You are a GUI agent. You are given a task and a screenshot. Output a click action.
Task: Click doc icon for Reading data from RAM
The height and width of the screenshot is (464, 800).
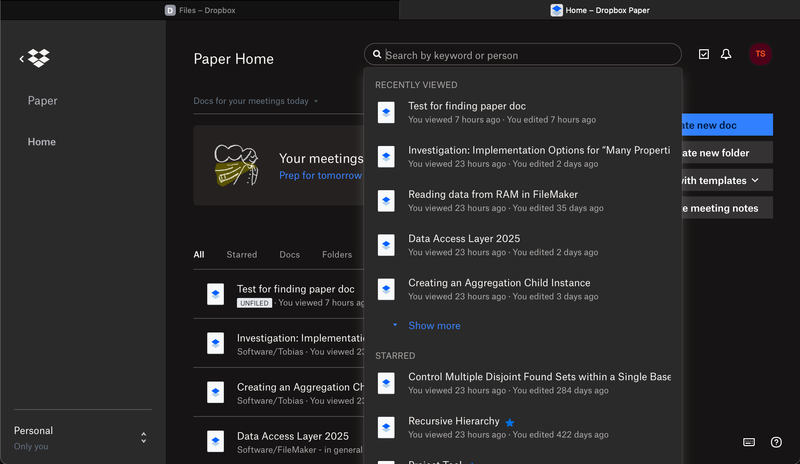coord(386,200)
